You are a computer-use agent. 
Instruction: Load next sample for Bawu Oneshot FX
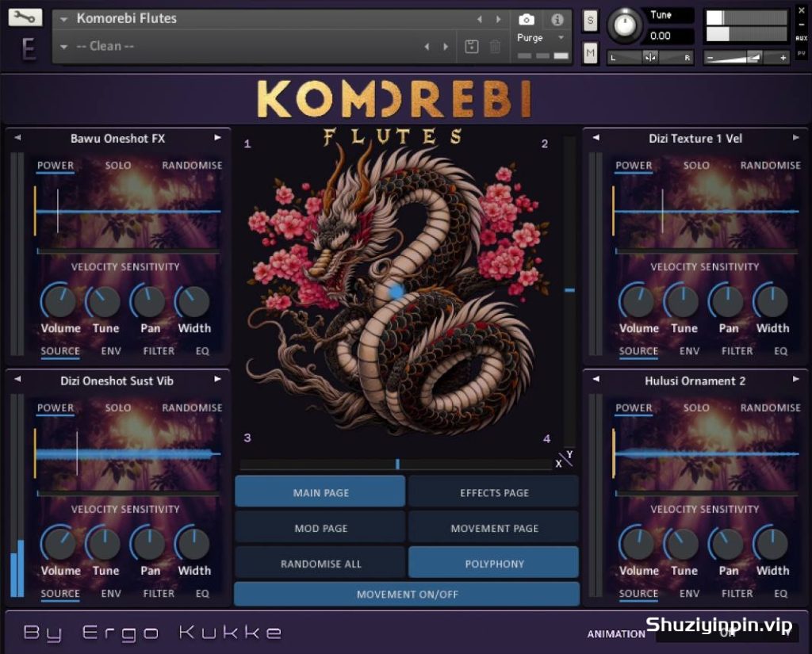point(217,138)
